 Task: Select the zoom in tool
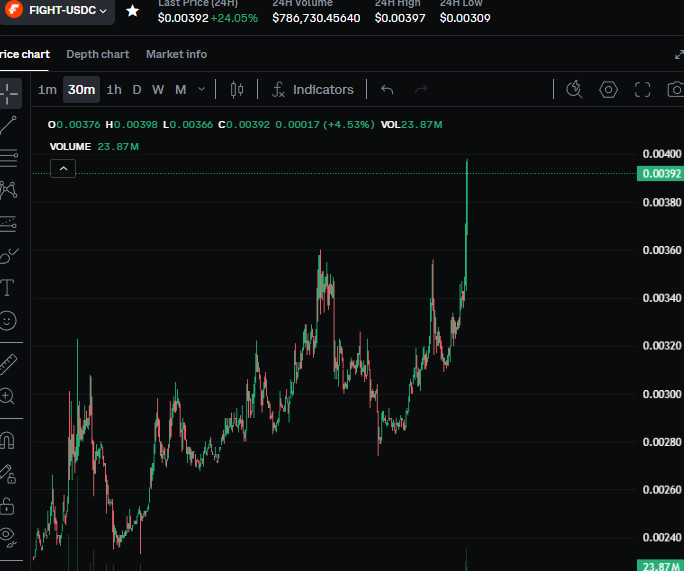pyautogui.click(x=7, y=396)
